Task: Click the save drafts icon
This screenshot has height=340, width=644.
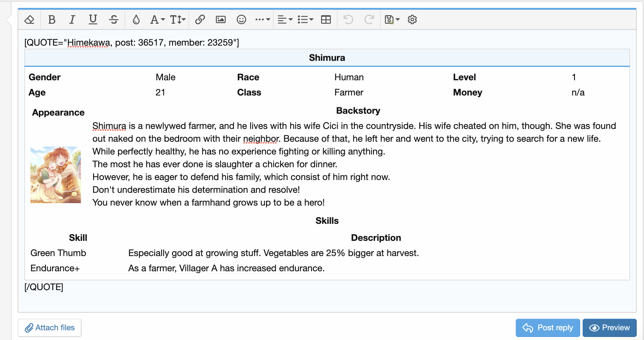Action: 392,20
